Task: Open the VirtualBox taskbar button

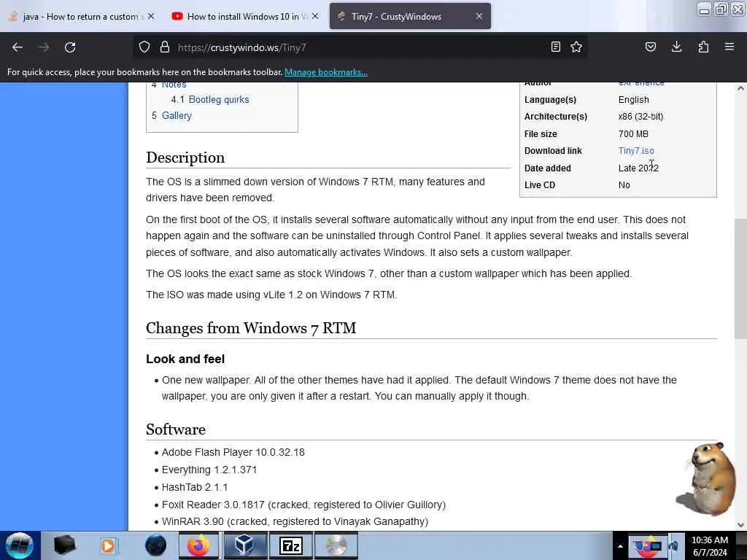Action: click(245, 545)
